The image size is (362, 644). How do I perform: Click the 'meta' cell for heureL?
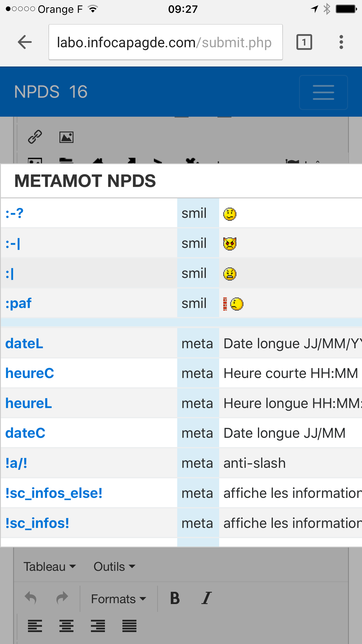coord(198,403)
